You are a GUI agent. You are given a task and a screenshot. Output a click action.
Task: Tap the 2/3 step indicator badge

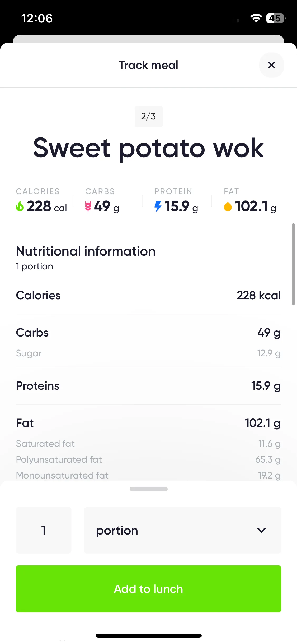coord(148,116)
